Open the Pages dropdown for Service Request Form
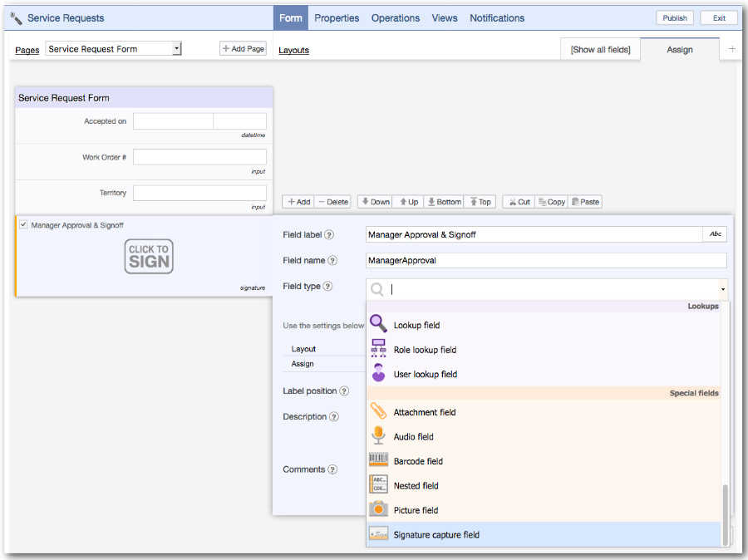Viewport: 748px width, 560px height. tap(114, 49)
